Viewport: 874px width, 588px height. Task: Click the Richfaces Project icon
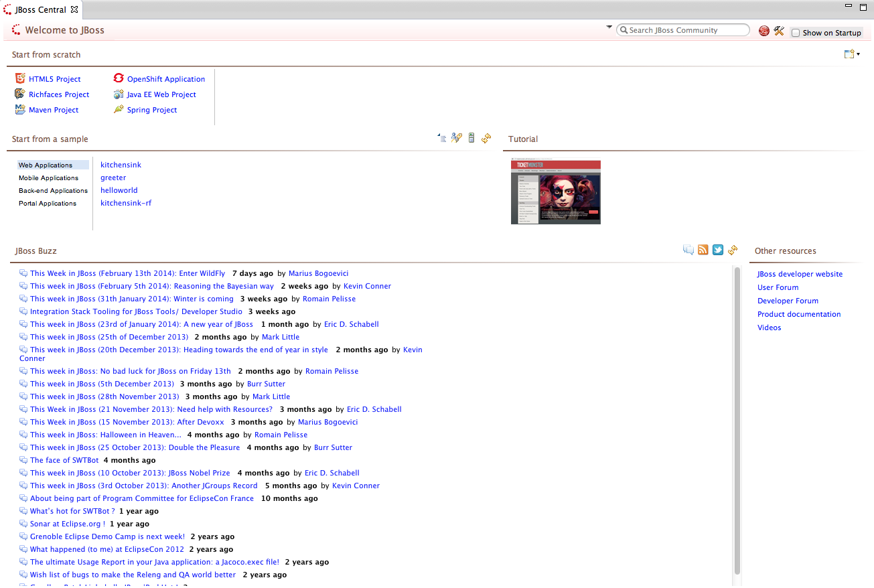(20, 94)
